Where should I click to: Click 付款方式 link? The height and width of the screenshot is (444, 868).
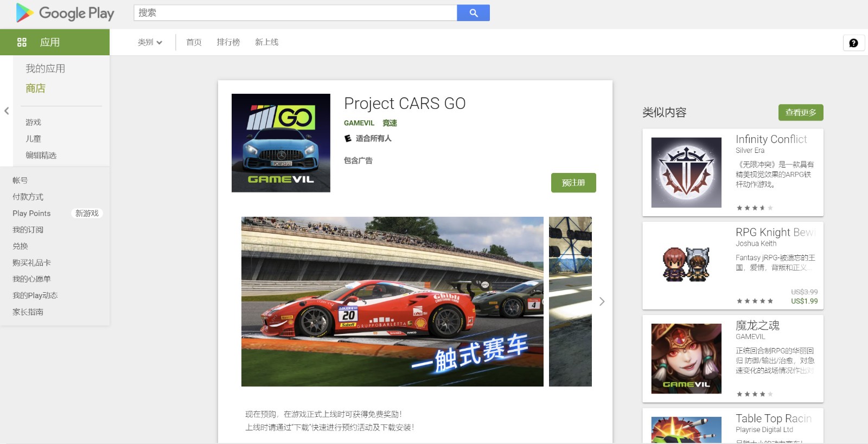28,197
